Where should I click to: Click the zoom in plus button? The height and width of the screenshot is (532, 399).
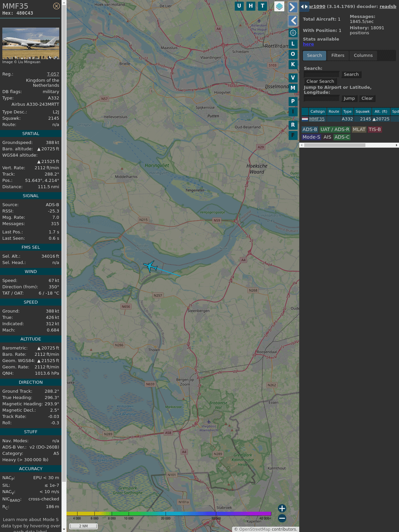[x=282, y=508]
